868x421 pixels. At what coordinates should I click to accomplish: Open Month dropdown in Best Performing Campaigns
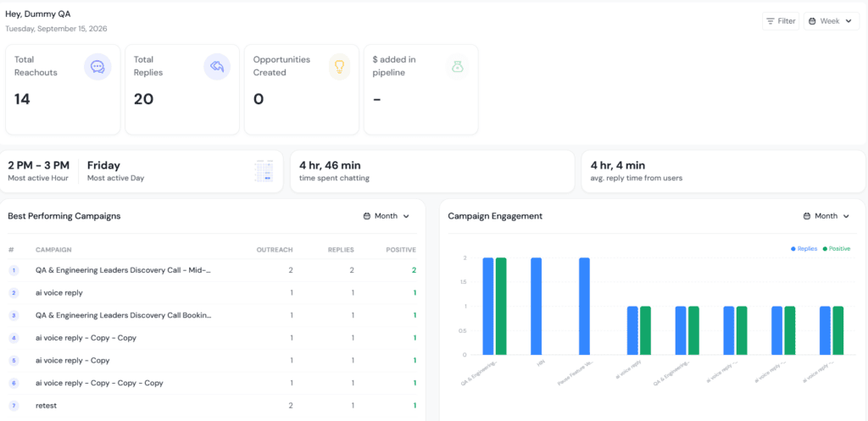click(387, 216)
